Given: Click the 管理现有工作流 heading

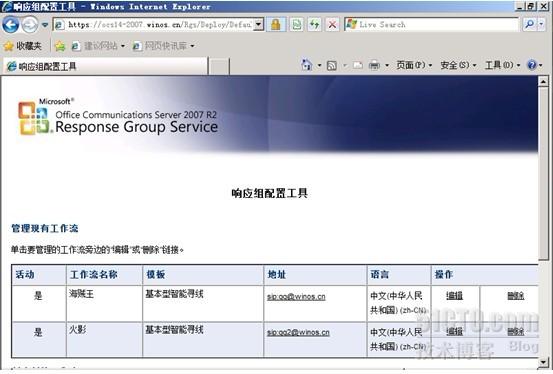Looking at the screenshot, I should point(45,228).
